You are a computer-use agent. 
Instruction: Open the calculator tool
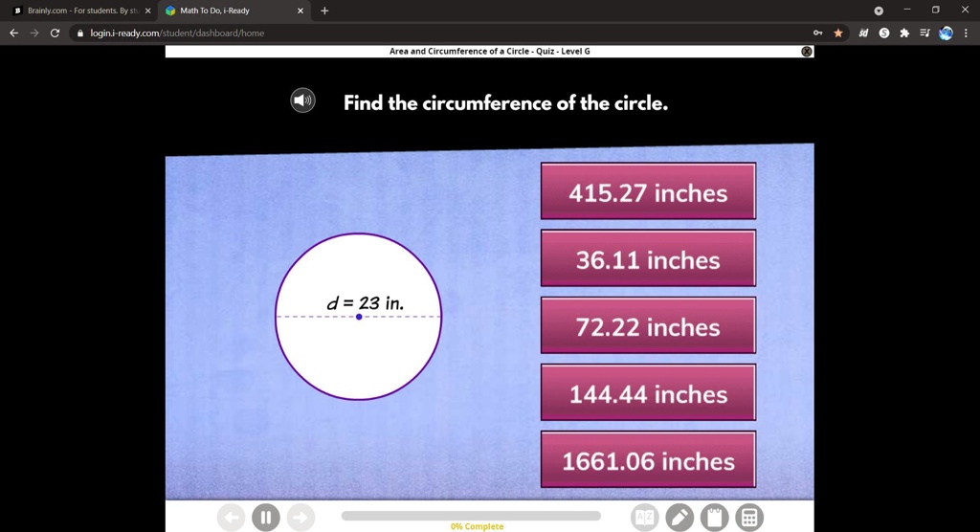(x=749, y=517)
